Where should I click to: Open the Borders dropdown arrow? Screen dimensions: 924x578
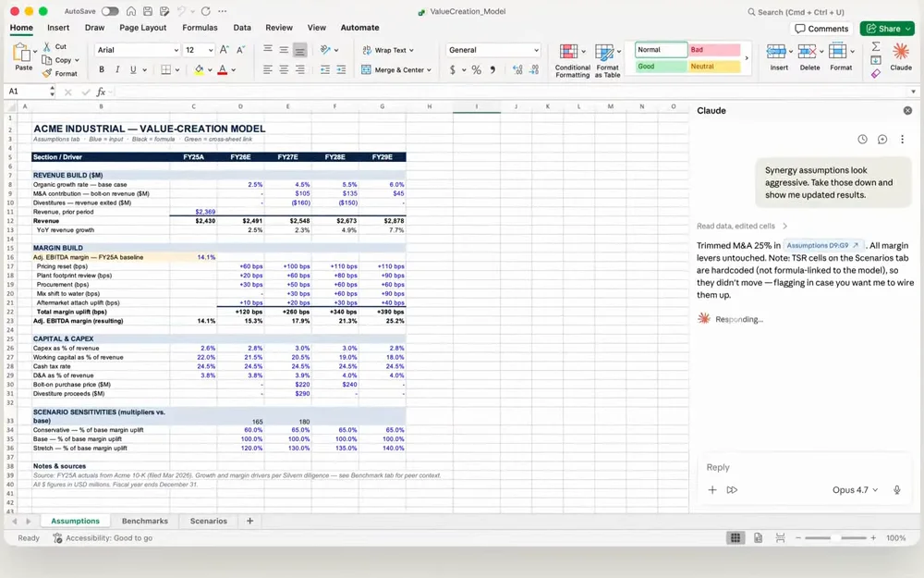tap(177, 70)
